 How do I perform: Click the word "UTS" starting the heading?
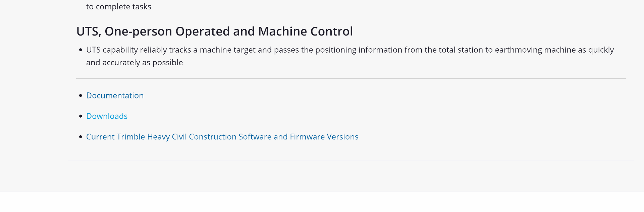pyautogui.click(x=87, y=31)
